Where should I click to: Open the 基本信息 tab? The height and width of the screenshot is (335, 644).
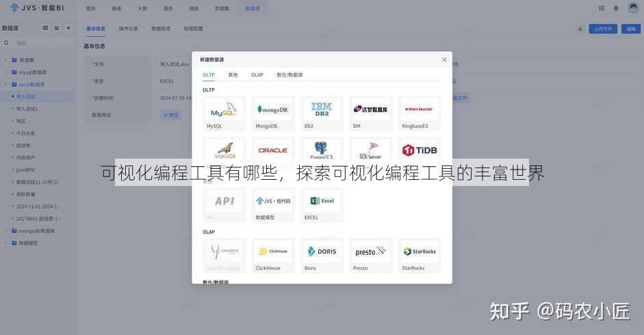[96, 29]
